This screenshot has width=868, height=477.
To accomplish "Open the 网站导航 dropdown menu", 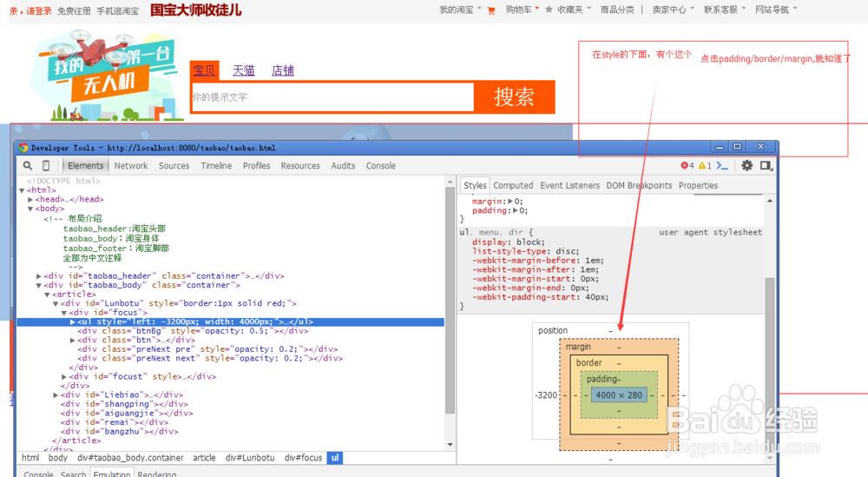I will click(x=776, y=10).
